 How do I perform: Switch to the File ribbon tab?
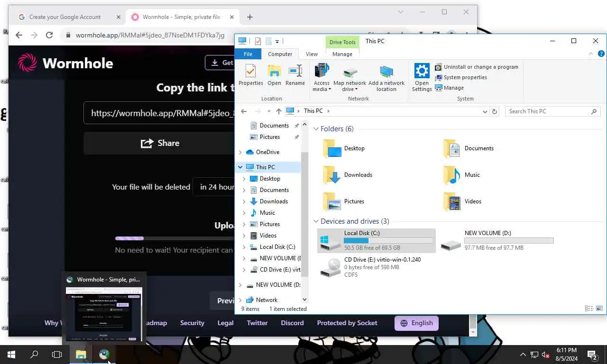click(248, 54)
